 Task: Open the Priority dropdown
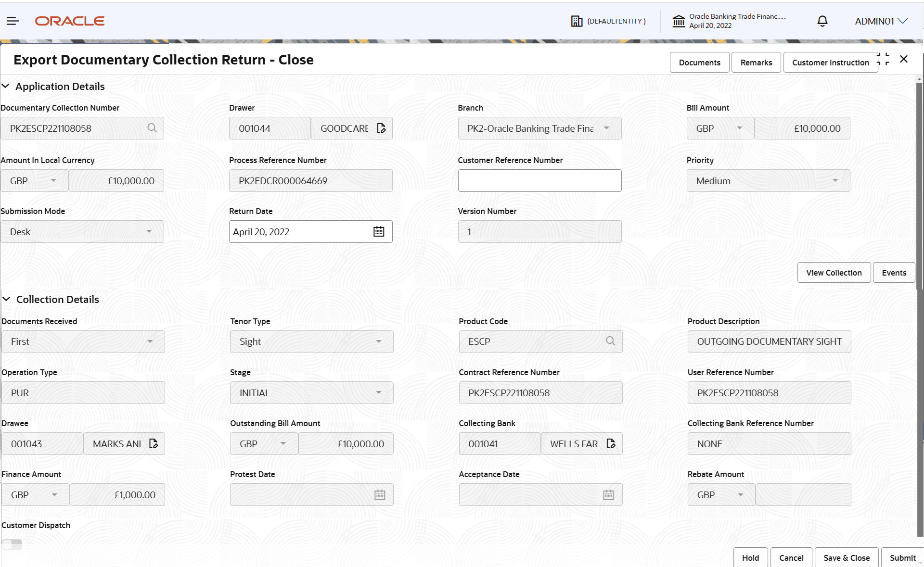pyautogui.click(x=835, y=180)
